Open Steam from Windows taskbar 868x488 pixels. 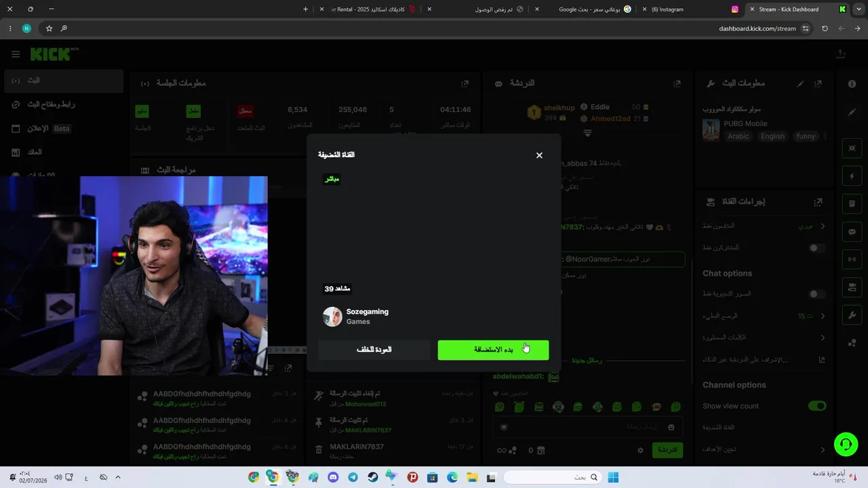372,477
